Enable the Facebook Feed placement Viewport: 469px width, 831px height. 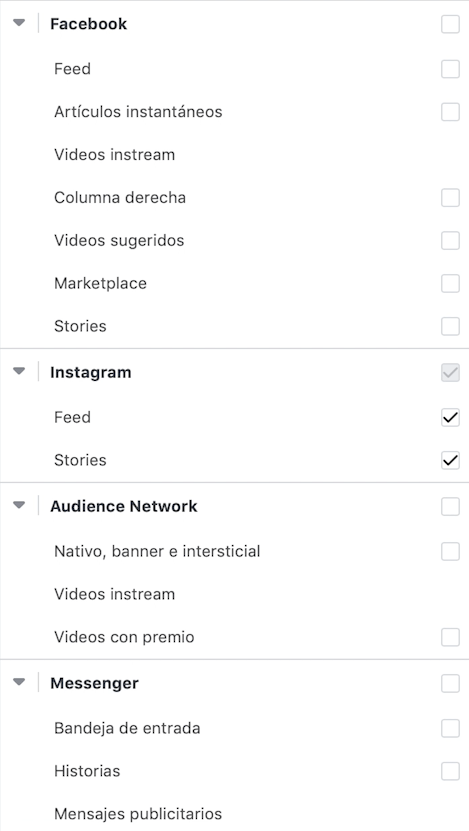pyautogui.click(x=450, y=69)
